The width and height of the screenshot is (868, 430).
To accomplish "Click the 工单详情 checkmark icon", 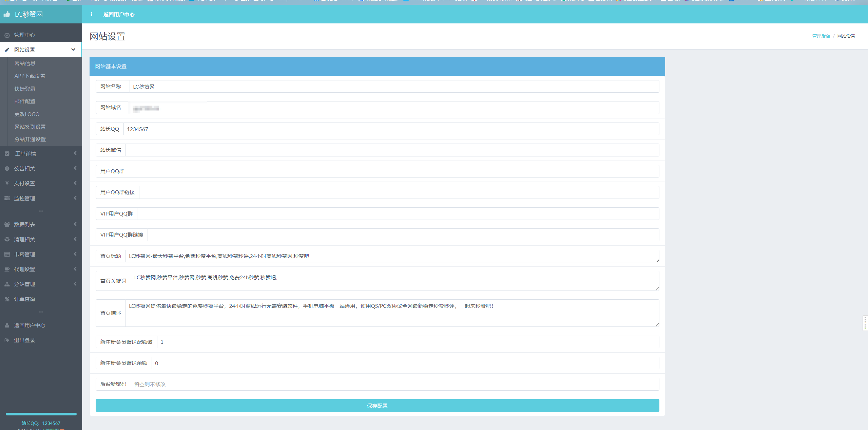I will point(7,154).
